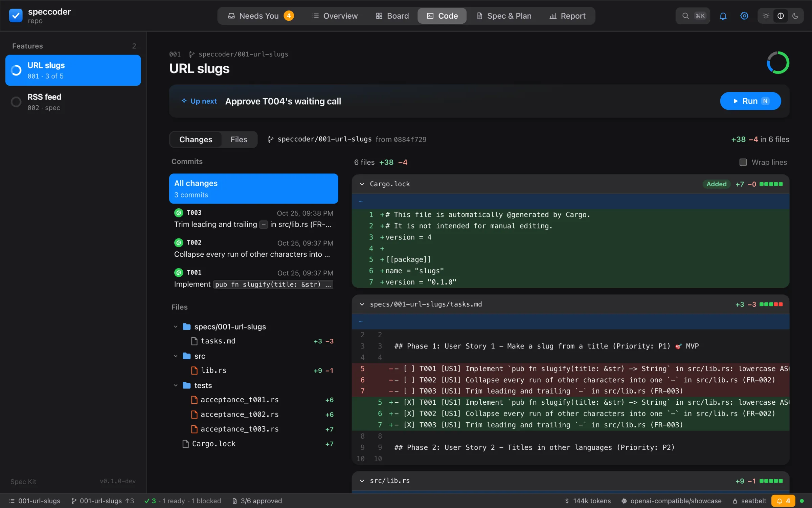Click the seatbelt lock status
The image size is (812, 508).
749,501
